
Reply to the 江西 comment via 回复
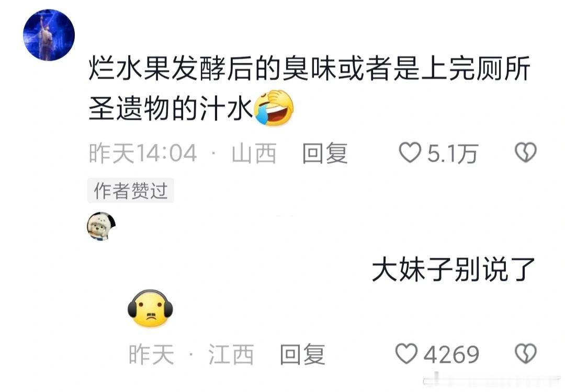point(302,354)
